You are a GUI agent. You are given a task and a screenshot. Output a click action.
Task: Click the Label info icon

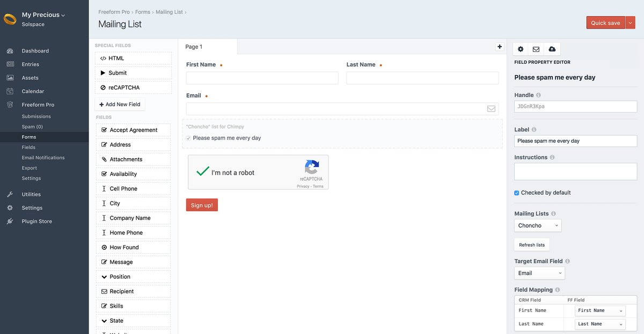(534, 130)
